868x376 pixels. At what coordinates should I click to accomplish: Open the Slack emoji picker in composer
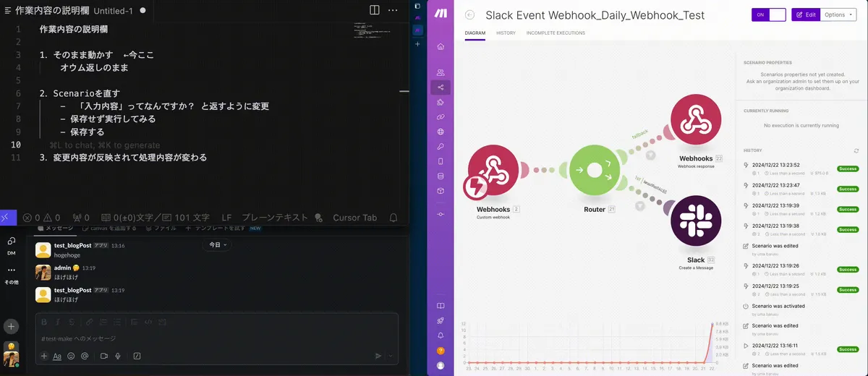(x=71, y=356)
